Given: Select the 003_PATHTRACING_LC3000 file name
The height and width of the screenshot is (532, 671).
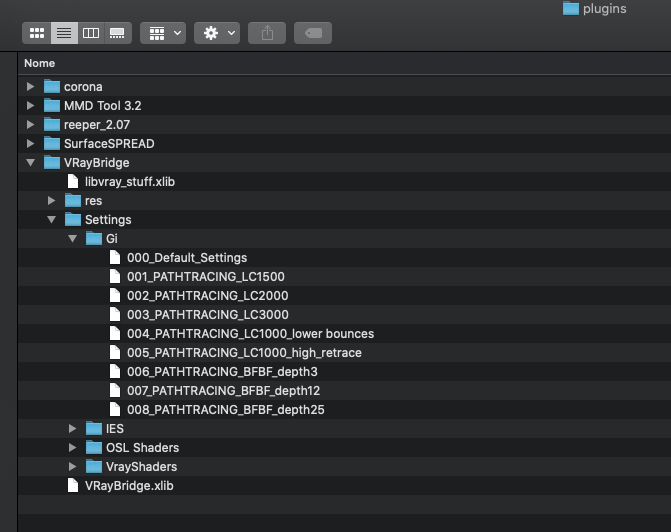Looking at the screenshot, I should click(x=208, y=315).
